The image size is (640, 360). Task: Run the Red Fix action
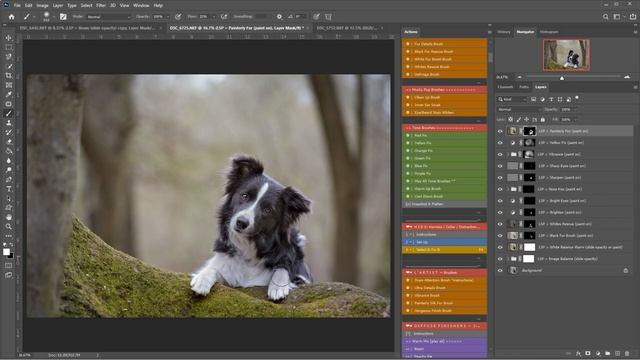(444, 135)
